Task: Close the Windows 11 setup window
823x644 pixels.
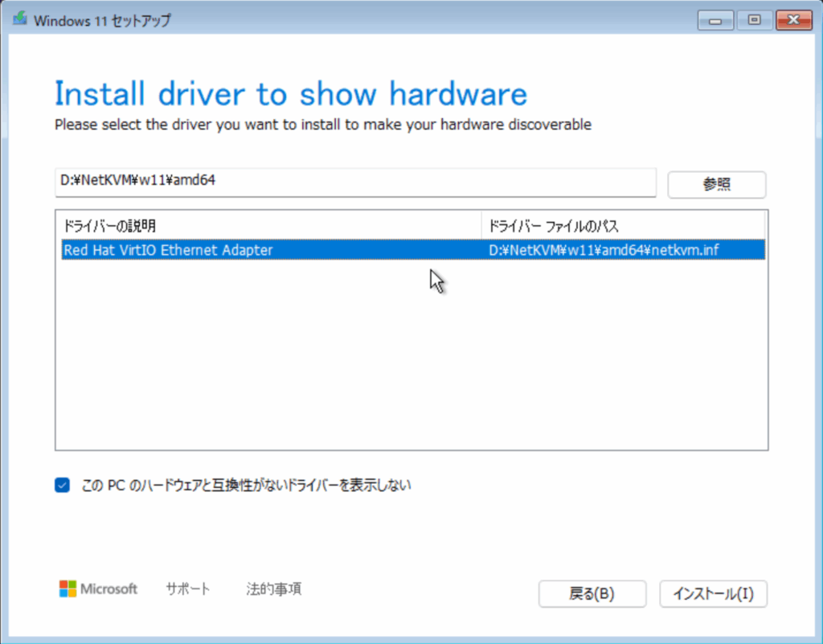Action: pos(794,20)
